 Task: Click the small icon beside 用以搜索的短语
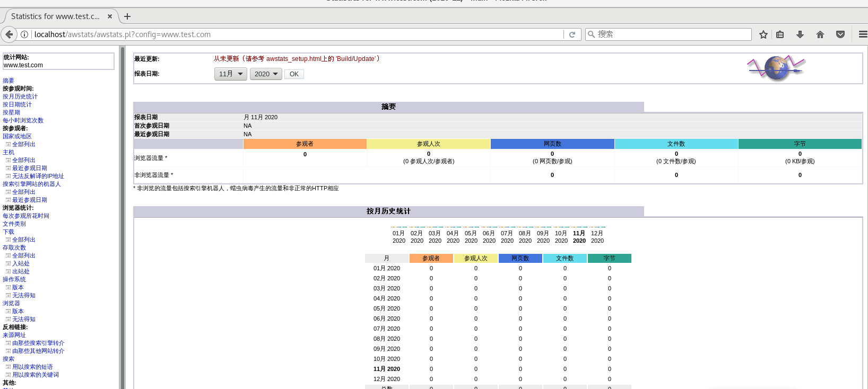coord(8,367)
